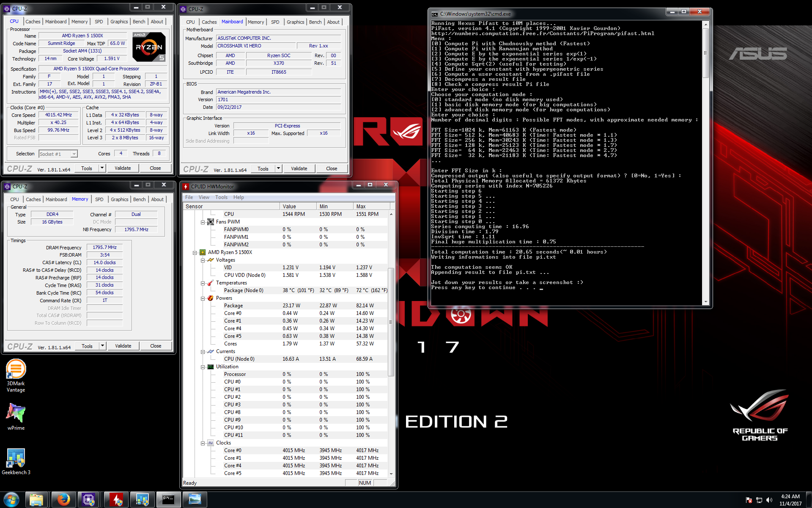The width and height of the screenshot is (812, 508).
Task: Switch to Graphics tab in CPU-Z Mainboard window
Action: click(x=295, y=22)
